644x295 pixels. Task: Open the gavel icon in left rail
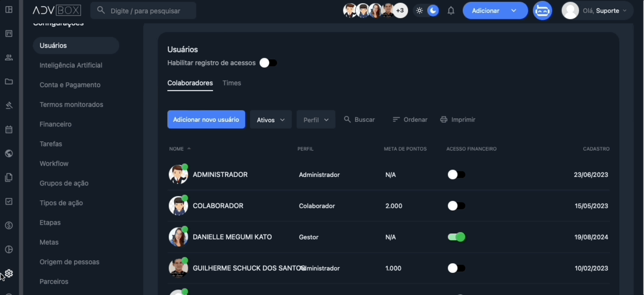(x=9, y=106)
